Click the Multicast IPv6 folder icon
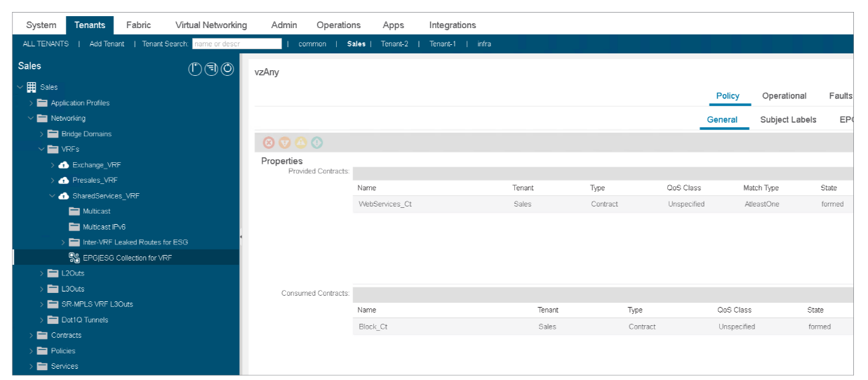The image size is (868, 380). tap(74, 227)
